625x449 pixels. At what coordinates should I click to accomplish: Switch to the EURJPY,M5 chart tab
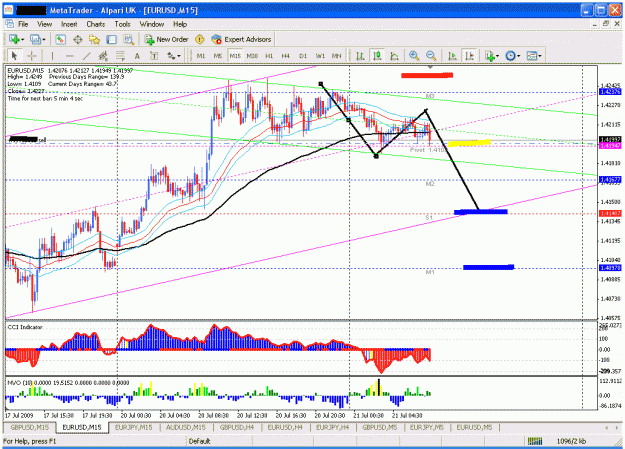426,427
